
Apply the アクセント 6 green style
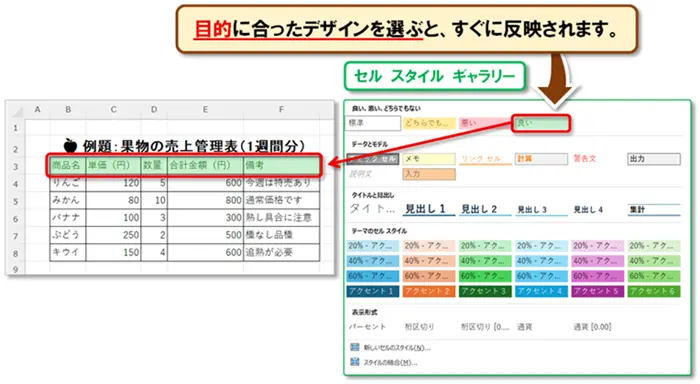pos(654,291)
